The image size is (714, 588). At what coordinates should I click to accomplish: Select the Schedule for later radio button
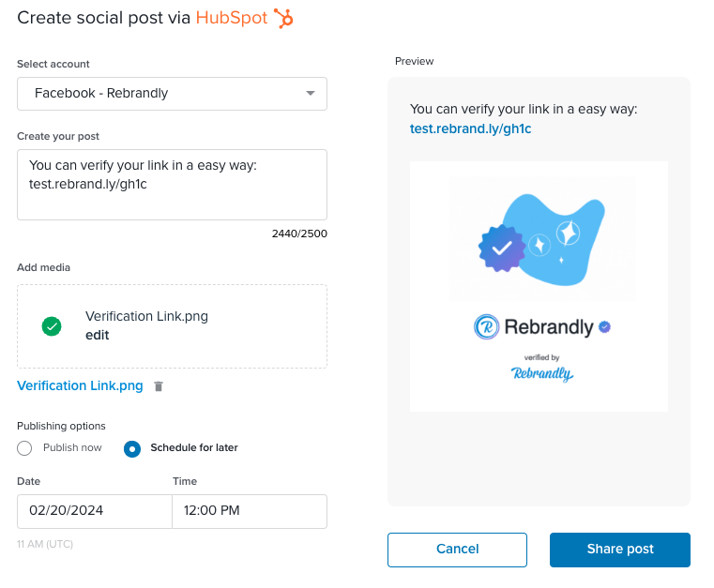coord(132,448)
